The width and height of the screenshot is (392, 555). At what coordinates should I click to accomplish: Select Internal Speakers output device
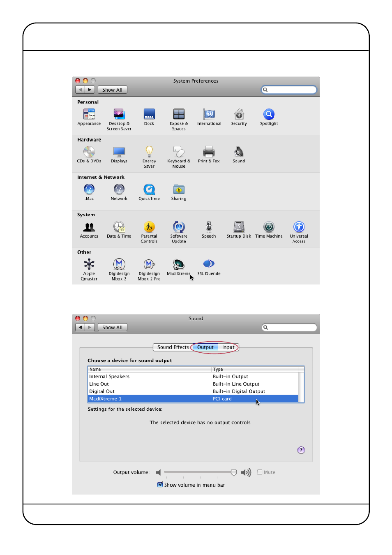coord(193,377)
